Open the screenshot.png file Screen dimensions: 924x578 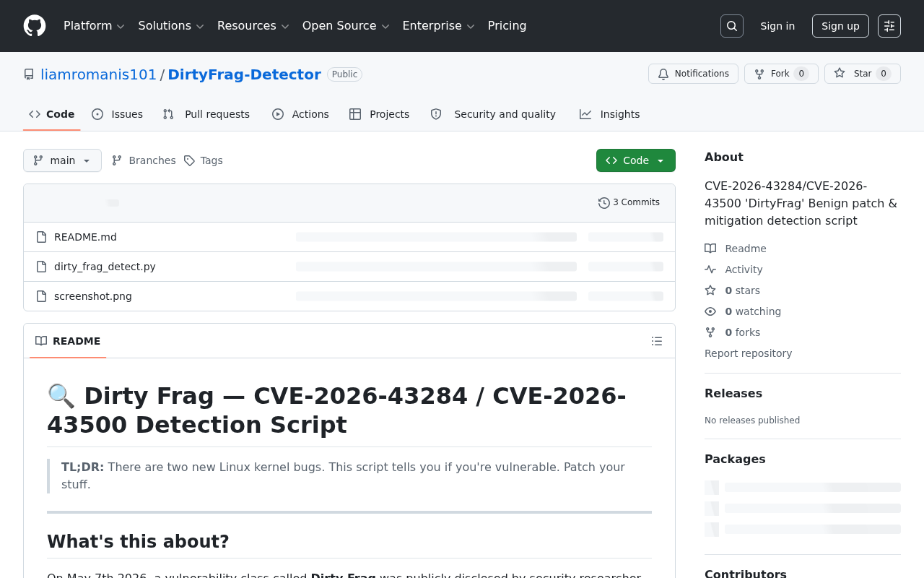[93, 296]
